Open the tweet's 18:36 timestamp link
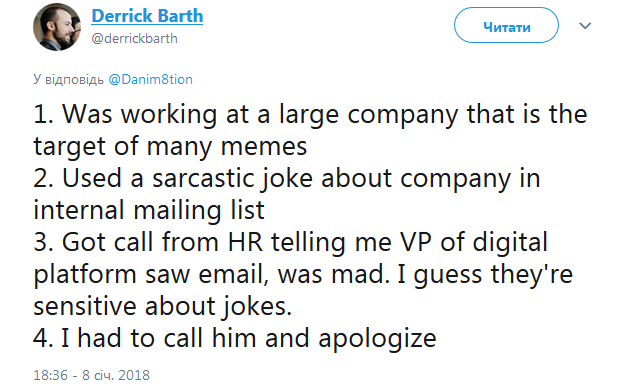This screenshot has width=625, height=390. tap(51, 375)
